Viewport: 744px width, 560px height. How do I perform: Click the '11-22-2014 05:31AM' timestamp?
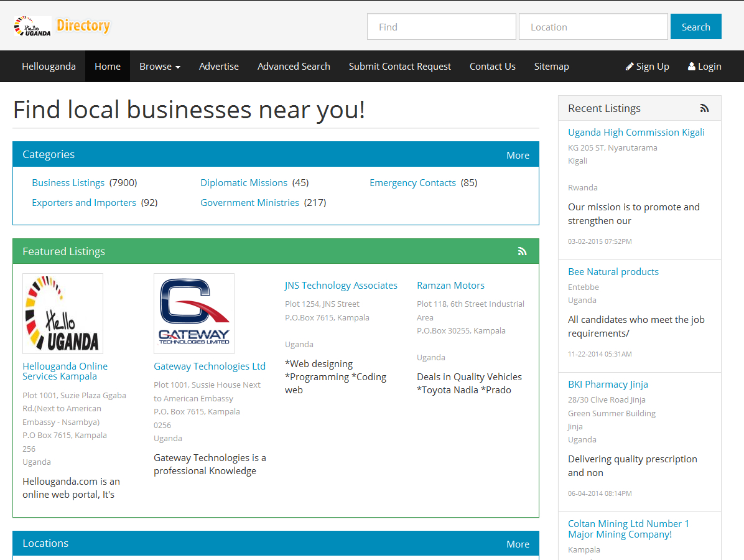point(600,354)
